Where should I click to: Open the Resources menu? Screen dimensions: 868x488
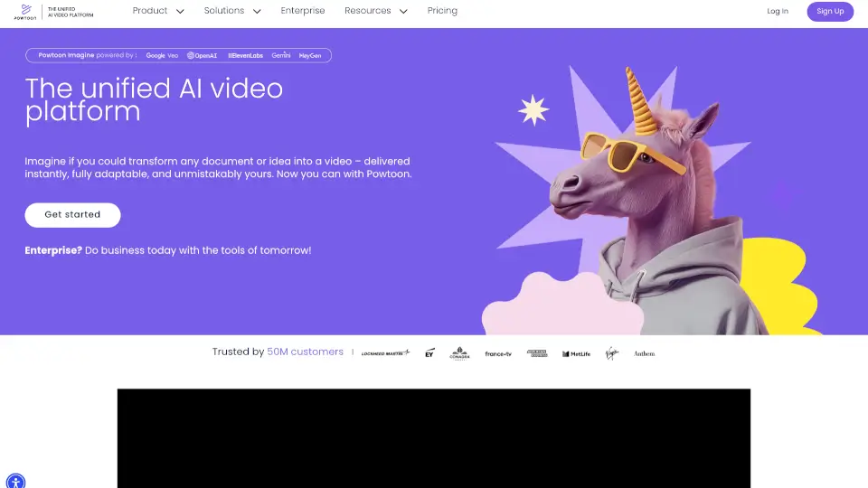pos(368,11)
